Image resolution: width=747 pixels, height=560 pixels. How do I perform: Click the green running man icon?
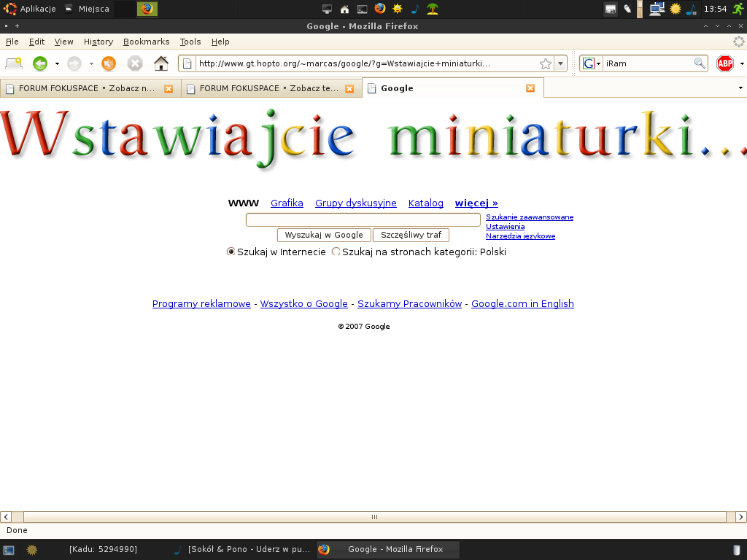(x=738, y=9)
